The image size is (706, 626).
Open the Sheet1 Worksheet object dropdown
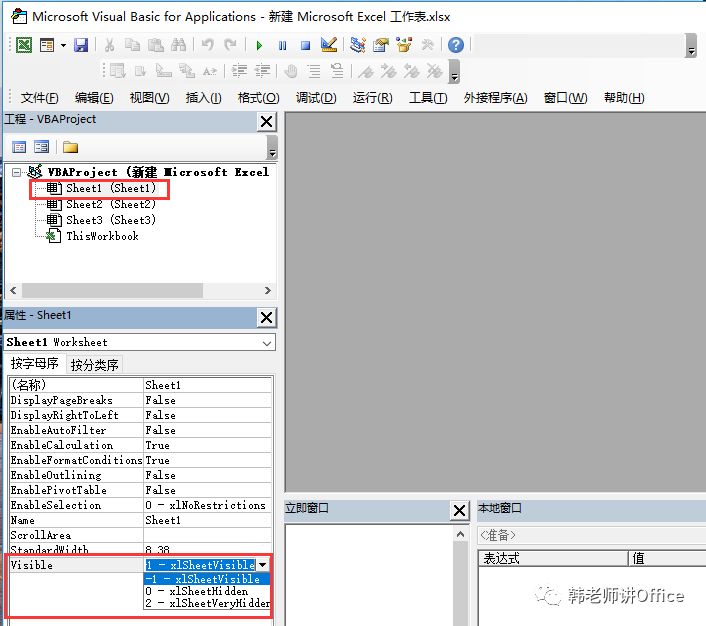[x=267, y=343]
